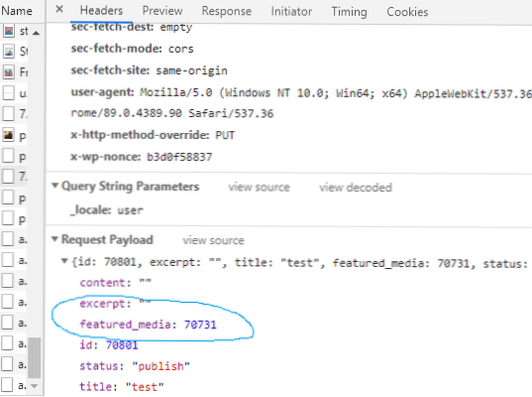Collapse the payload object starting with id: 70801

click(64, 261)
